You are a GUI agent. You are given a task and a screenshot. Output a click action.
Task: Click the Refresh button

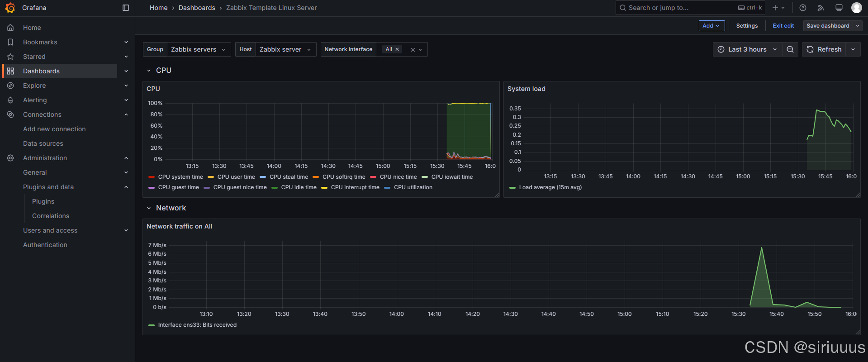tap(824, 49)
